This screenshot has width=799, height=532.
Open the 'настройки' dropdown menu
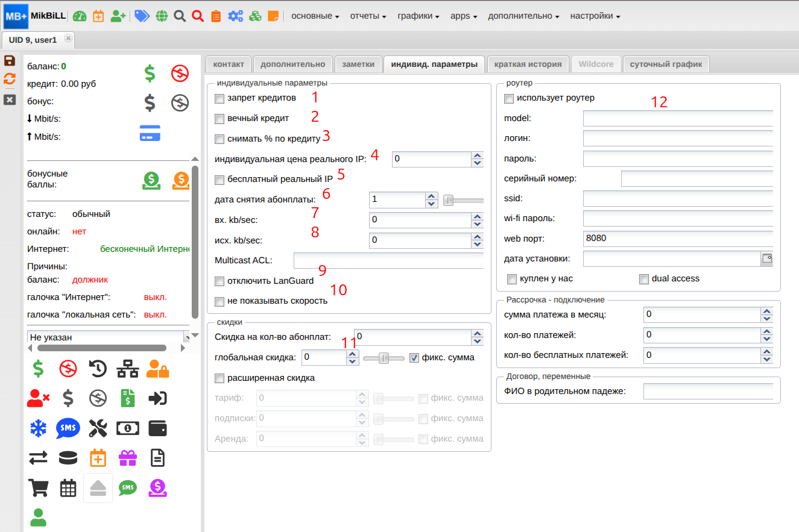click(595, 16)
